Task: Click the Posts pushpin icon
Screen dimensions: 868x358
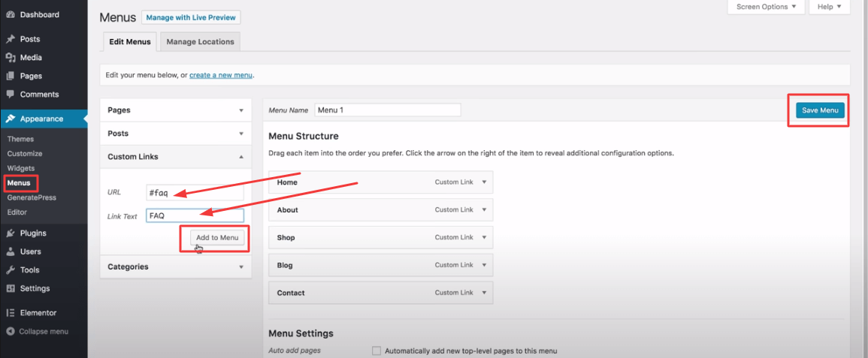Action: click(x=11, y=39)
